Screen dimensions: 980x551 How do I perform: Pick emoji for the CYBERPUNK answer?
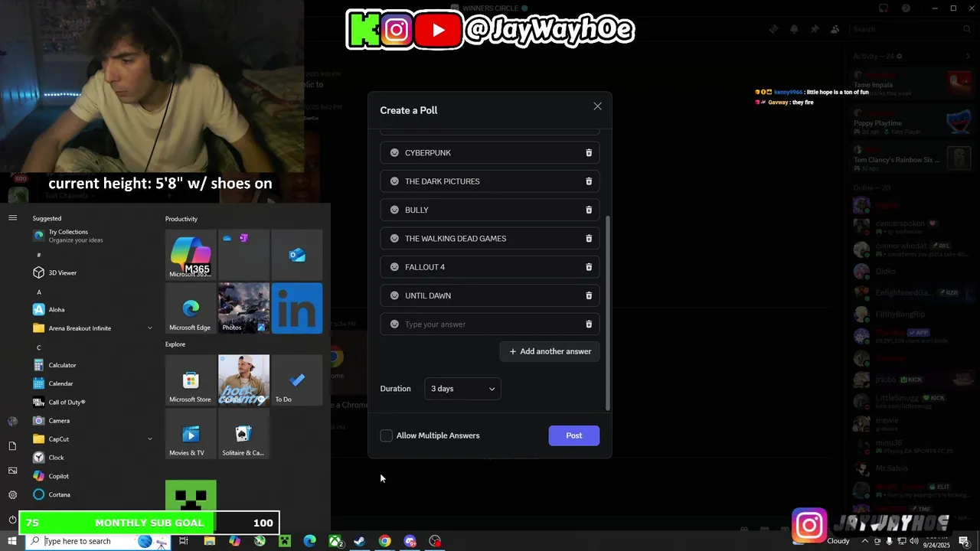[x=394, y=153]
